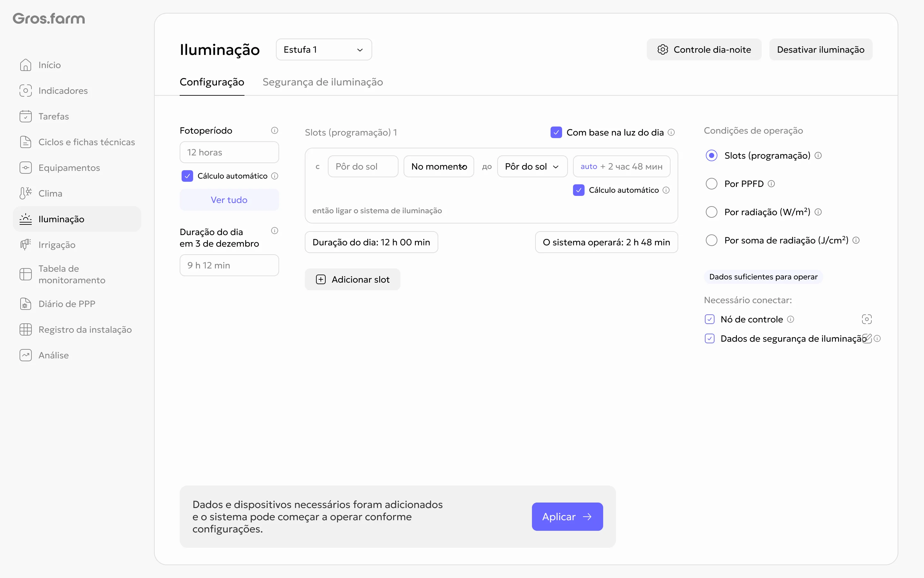Open Estufa 1 greenhouse dropdown
The height and width of the screenshot is (578, 924).
point(324,49)
